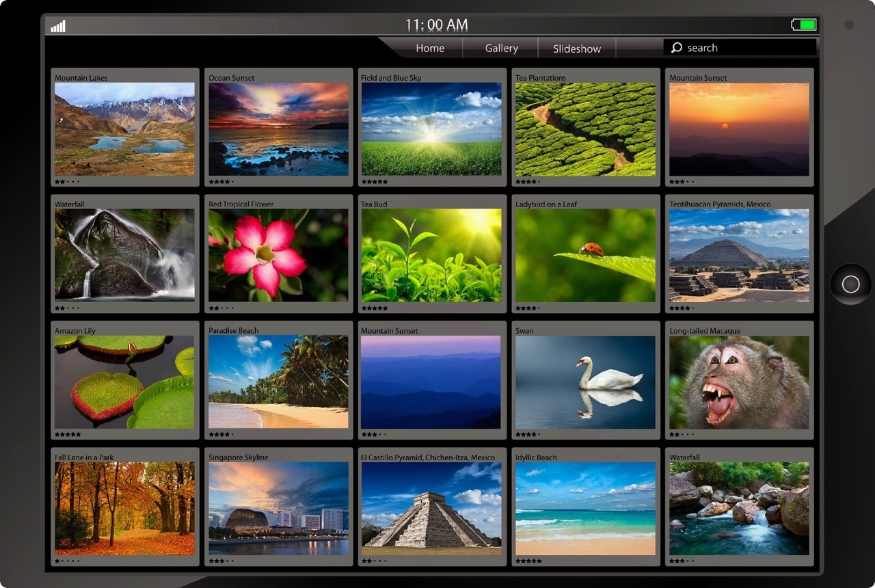Click the magnifying glass search icon
The image size is (875, 588).
(x=676, y=48)
